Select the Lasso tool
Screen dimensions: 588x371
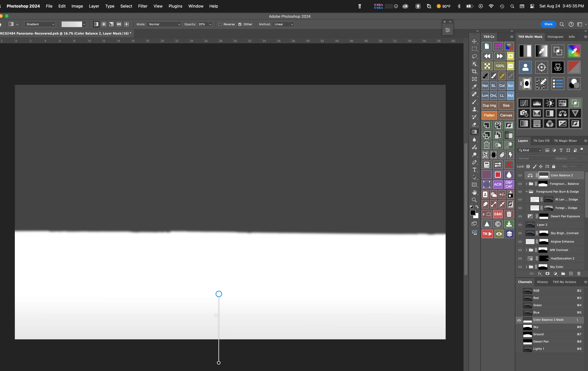click(x=474, y=56)
